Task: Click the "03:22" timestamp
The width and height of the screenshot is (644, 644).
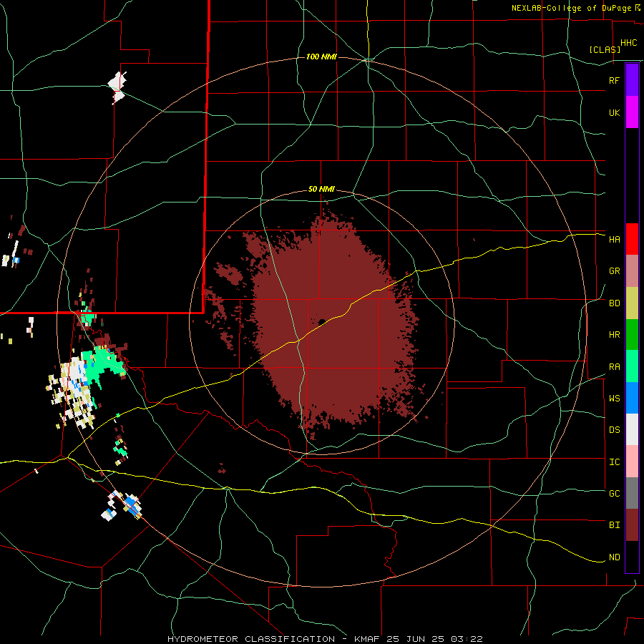Action: coord(466,639)
